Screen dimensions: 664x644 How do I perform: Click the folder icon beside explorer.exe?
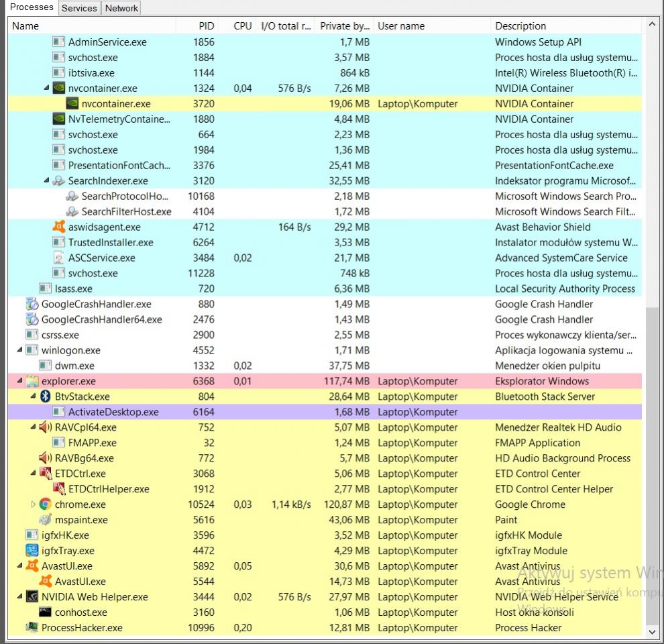coord(32,381)
